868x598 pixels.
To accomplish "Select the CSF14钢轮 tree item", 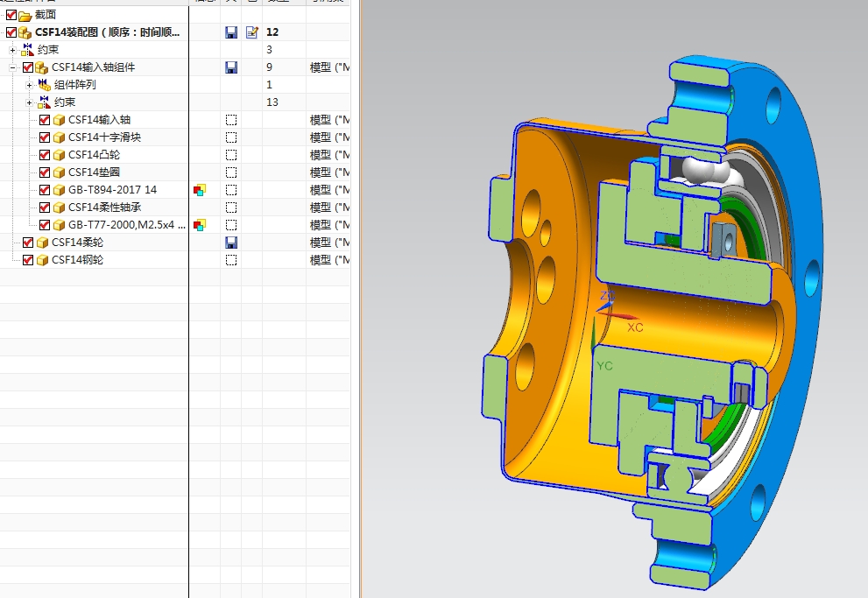I will (77, 260).
